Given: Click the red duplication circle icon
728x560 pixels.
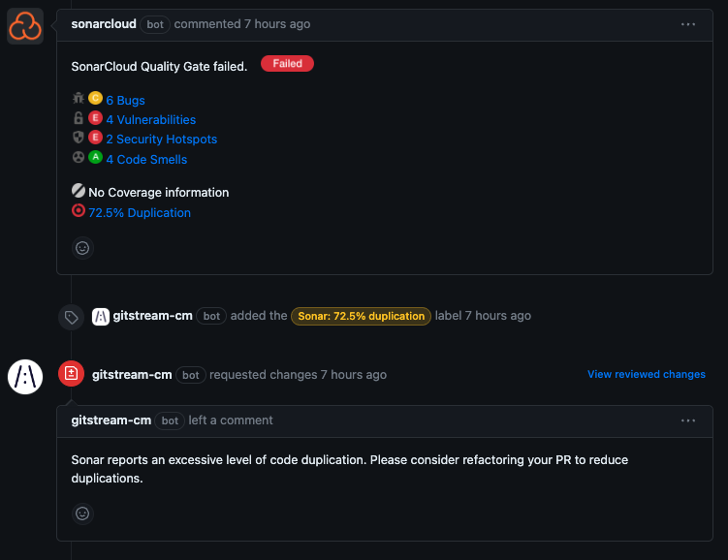Looking at the screenshot, I should (x=79, y=210).
